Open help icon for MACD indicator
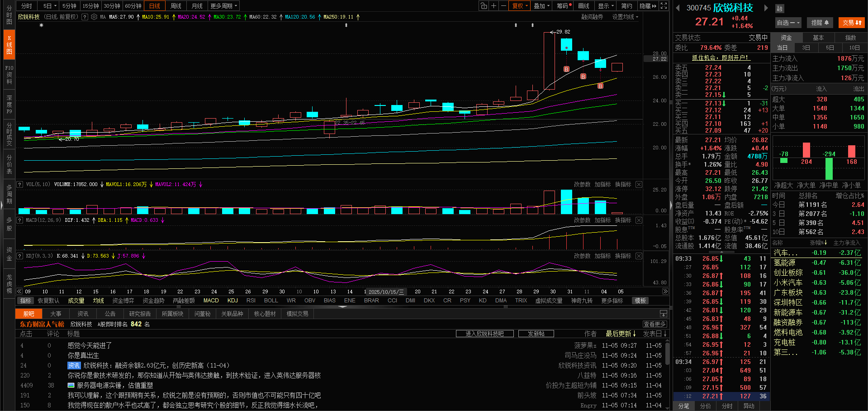The height and width of the screenshot is (411, 868). (x=20, y=220)
